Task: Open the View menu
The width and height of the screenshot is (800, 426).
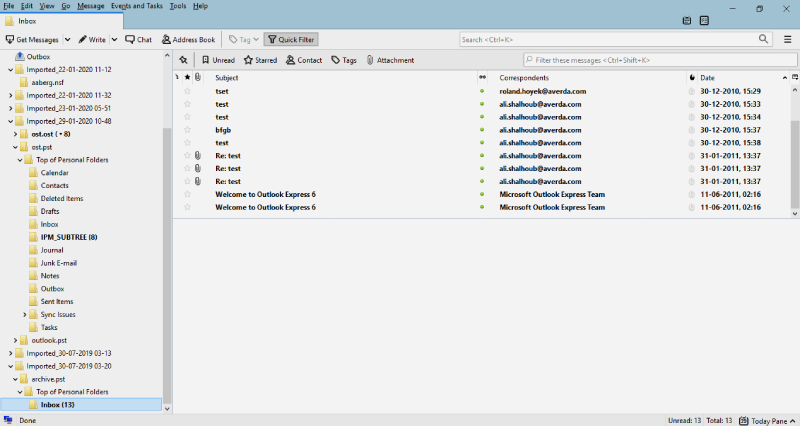Action: (47, 6)
